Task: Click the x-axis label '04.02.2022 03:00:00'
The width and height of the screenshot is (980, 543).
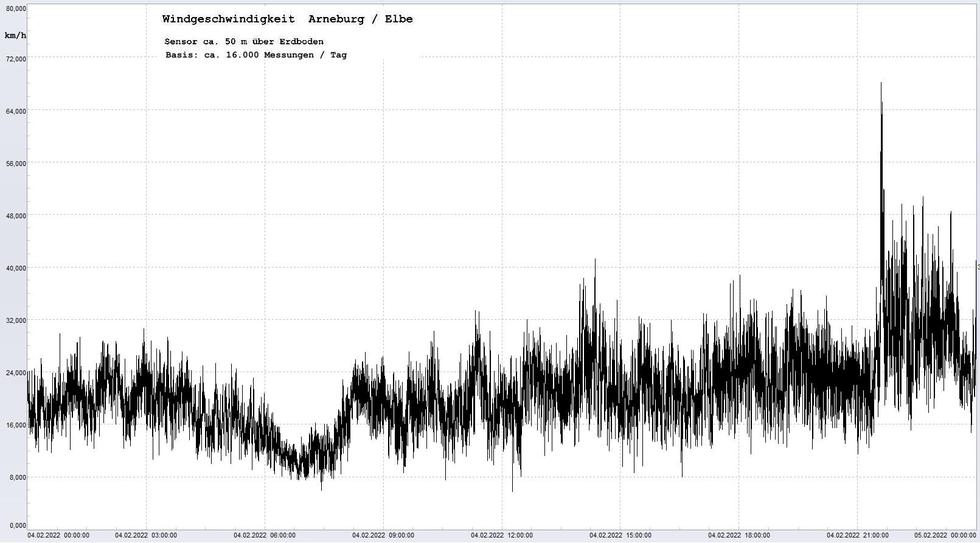Action: [x=146, y=535]
